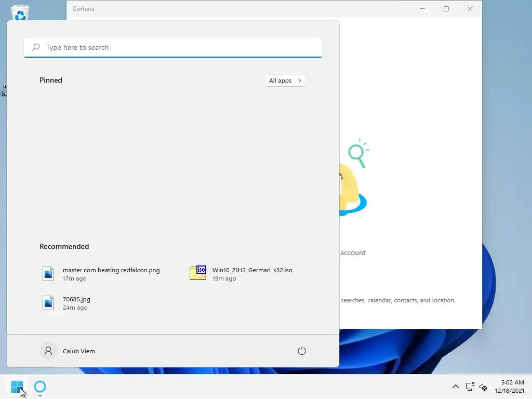Click the power button in Start menu

302,351
